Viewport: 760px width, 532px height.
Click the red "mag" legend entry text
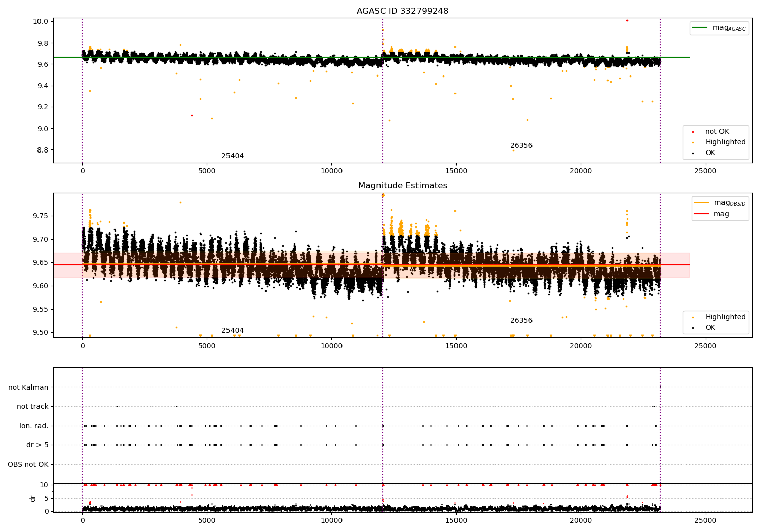pyautogui.click(x=721, y=214)
